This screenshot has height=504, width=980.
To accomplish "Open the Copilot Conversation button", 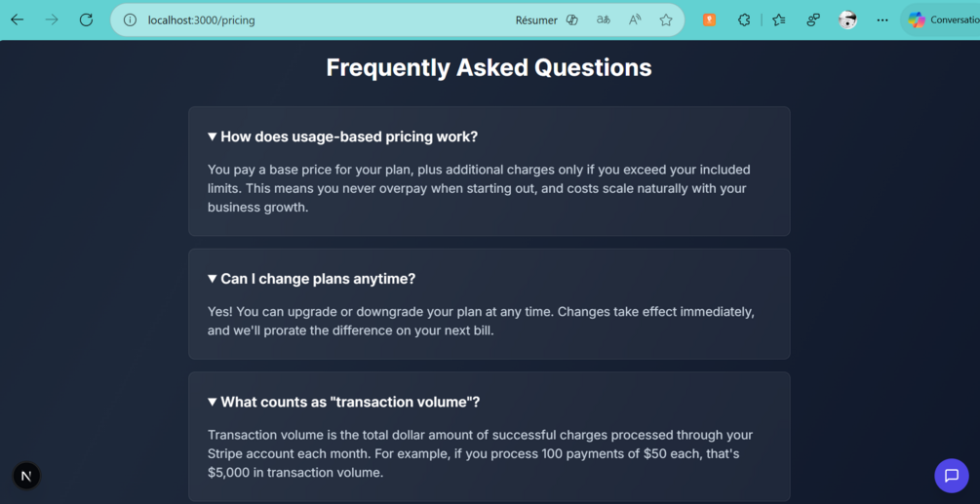I will pyautogui.click(x=942, y=19).
